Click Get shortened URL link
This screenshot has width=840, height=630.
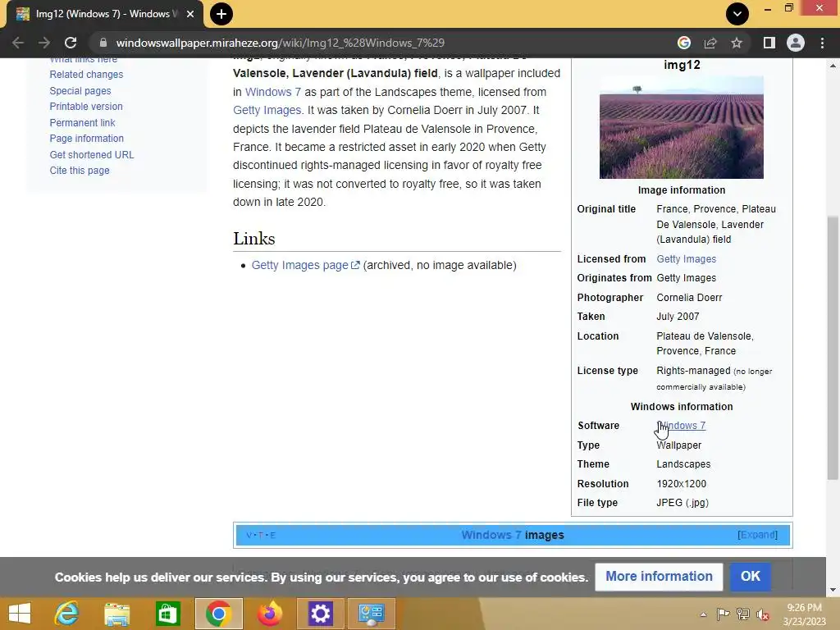click(x=92, y=154)
